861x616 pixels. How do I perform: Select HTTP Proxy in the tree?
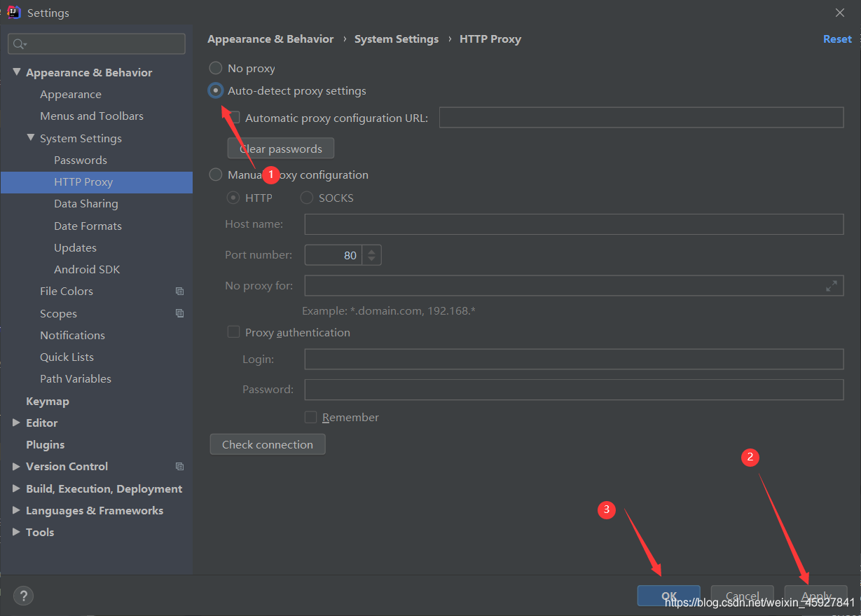[x=97, y=182]
